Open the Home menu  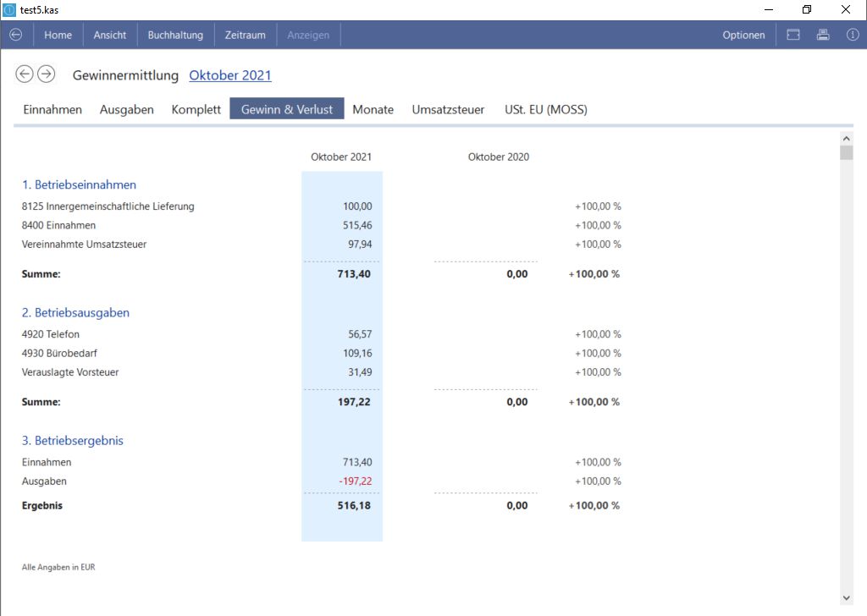pyautogui.click(x=58, y=35)
